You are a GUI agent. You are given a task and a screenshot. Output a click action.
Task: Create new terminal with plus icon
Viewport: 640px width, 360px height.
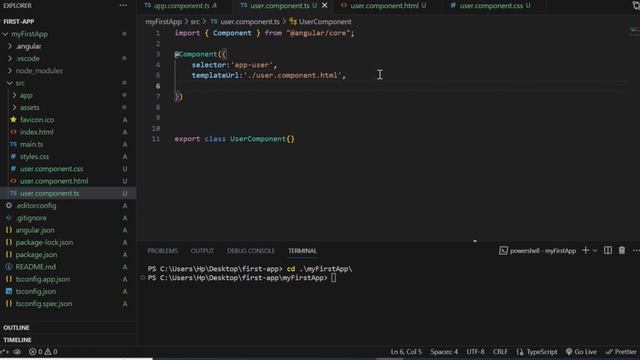(585, 250)
